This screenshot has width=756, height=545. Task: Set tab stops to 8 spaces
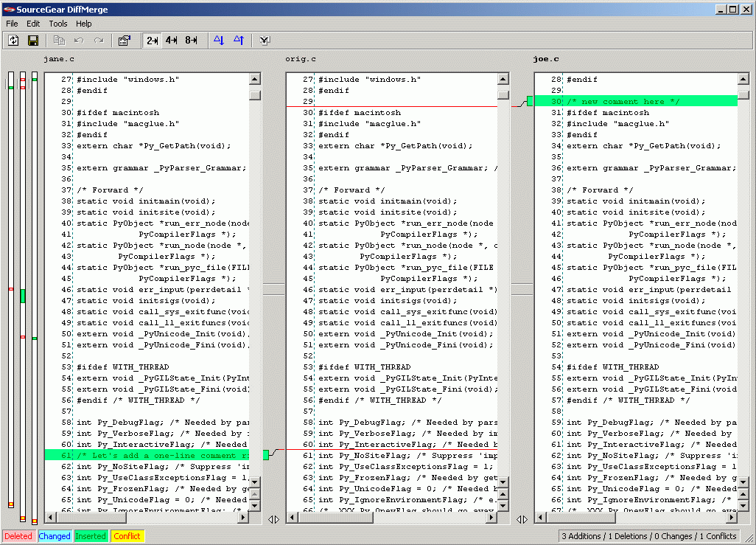[x=192, y=41]
